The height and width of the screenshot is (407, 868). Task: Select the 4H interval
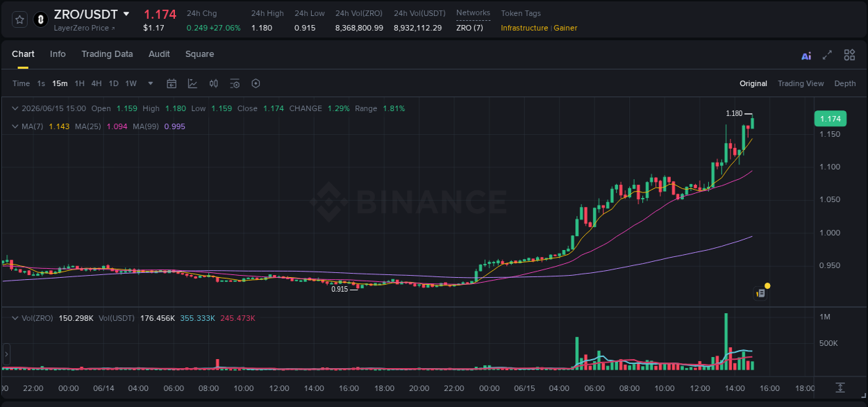97,83
